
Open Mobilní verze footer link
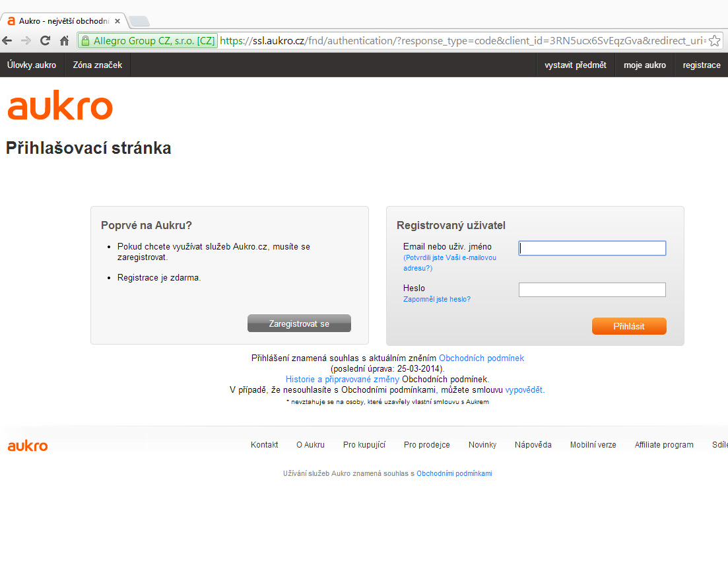593,445
